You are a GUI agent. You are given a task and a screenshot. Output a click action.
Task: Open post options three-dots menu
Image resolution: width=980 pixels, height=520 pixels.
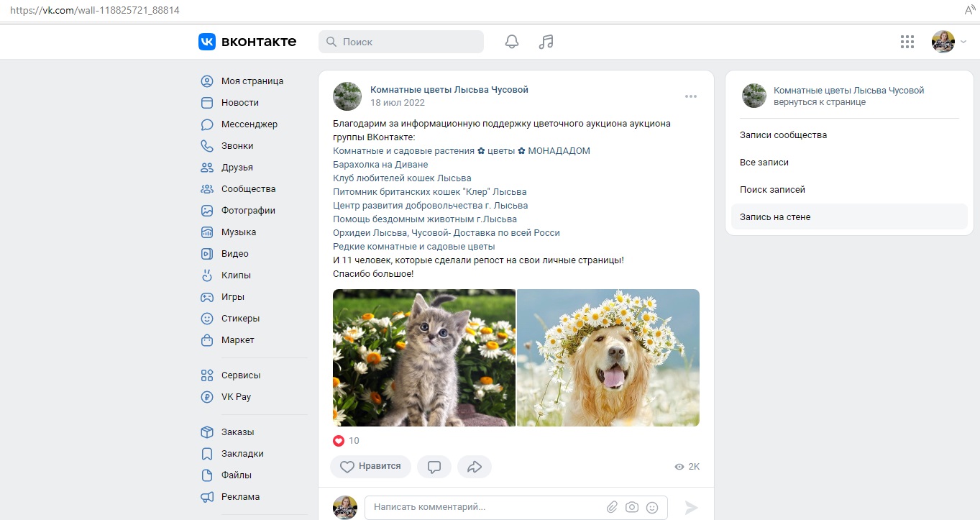point(691,96)
